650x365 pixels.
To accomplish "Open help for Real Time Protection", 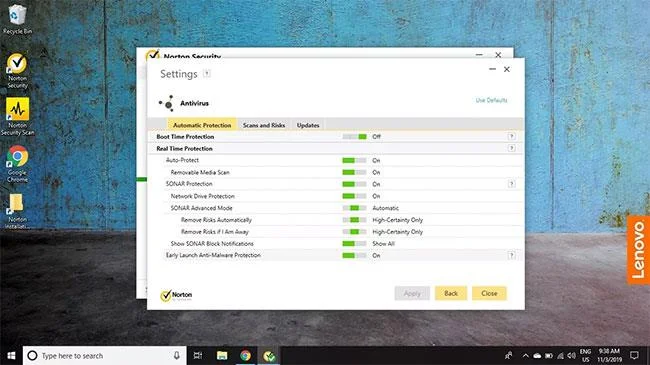I will click(511, 148).
